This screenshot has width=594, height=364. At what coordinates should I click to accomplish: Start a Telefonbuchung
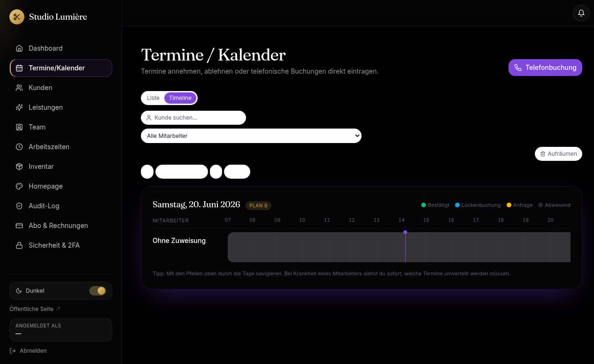click(x=545, y=68)
